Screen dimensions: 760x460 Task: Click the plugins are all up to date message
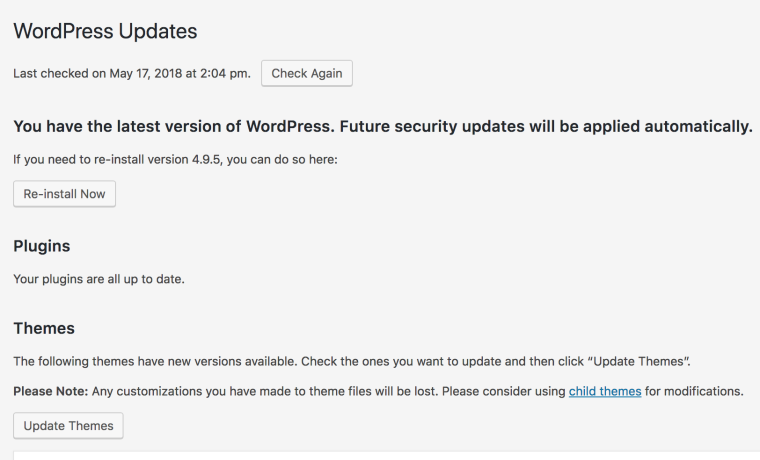coord(99,279)
